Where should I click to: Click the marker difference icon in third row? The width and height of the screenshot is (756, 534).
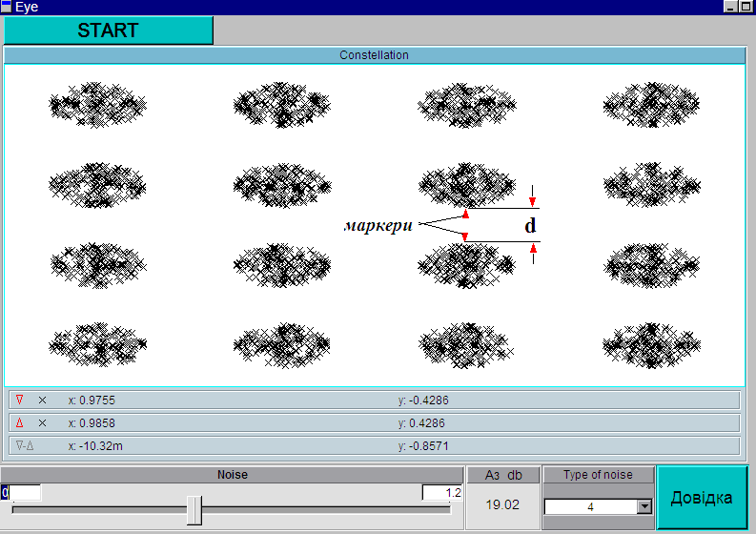point(25,445)
